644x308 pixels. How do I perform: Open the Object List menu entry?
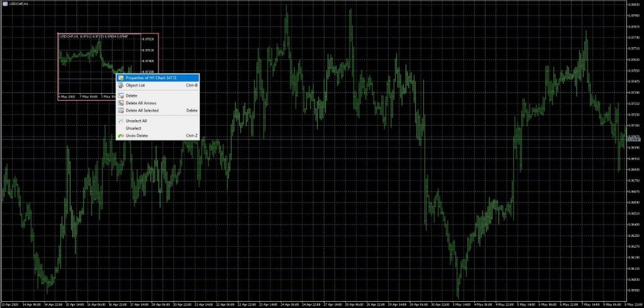[x=135, y=85]
